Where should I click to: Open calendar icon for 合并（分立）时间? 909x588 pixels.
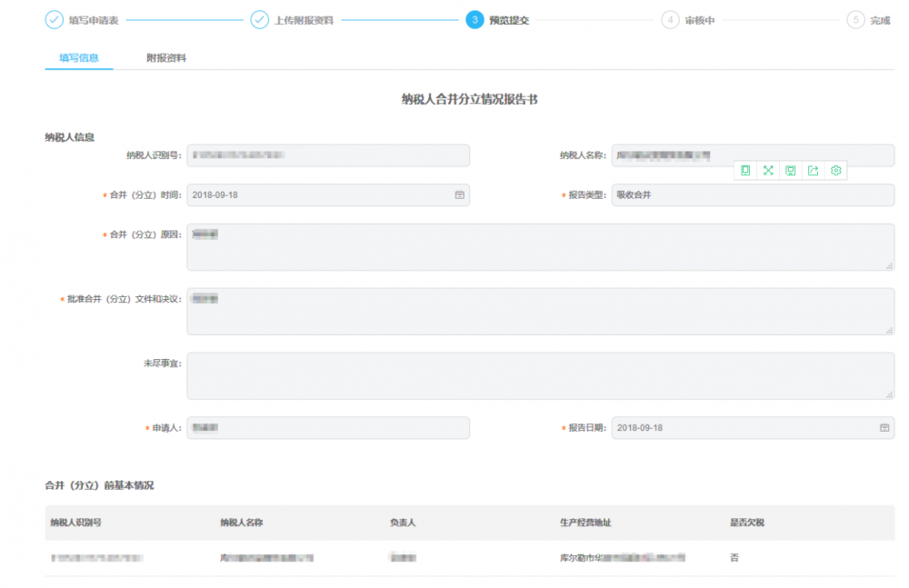pyautogui.click(x=459, y=195)
